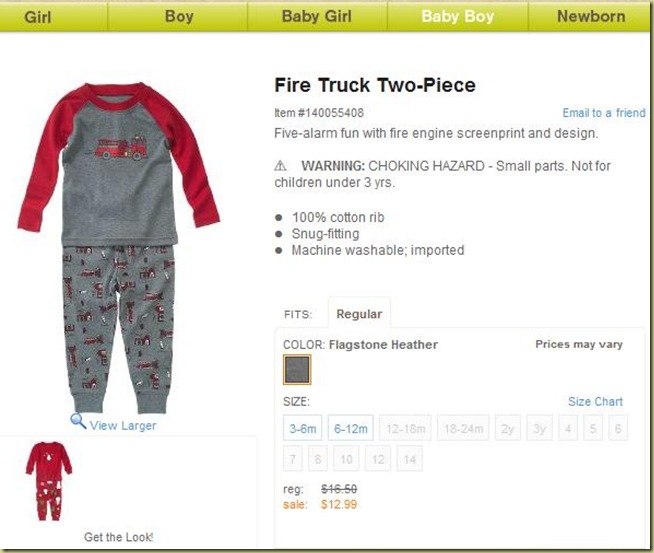The image size is (654, 553).
Task: Open the Girl category tab
Action: (x=38, y=17)
